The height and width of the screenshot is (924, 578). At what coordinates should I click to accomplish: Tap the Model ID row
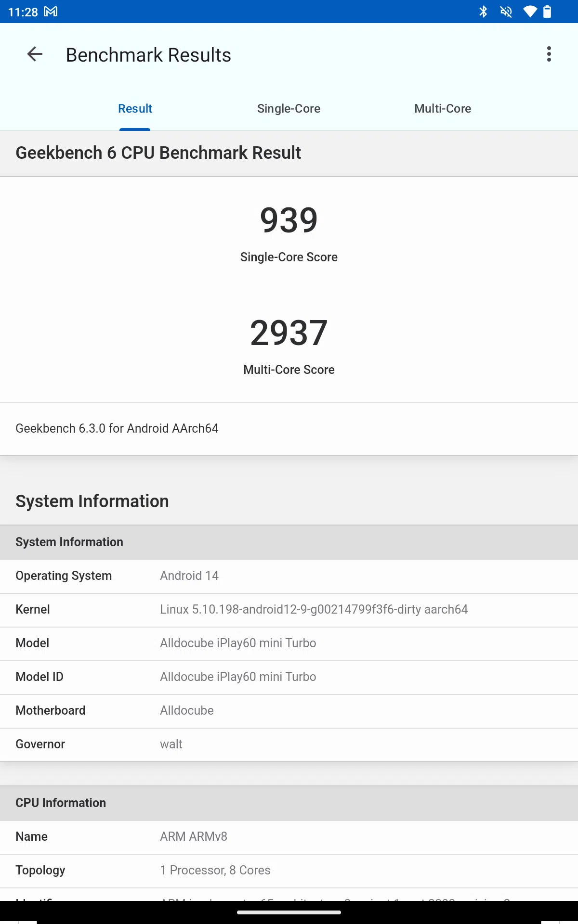289,677
